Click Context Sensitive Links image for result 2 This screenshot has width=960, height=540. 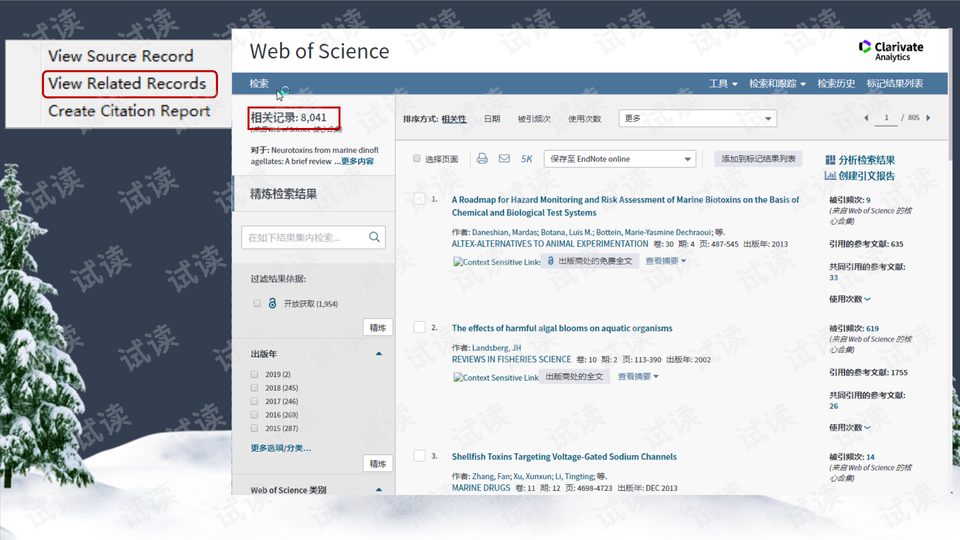[x=496, y=377]
